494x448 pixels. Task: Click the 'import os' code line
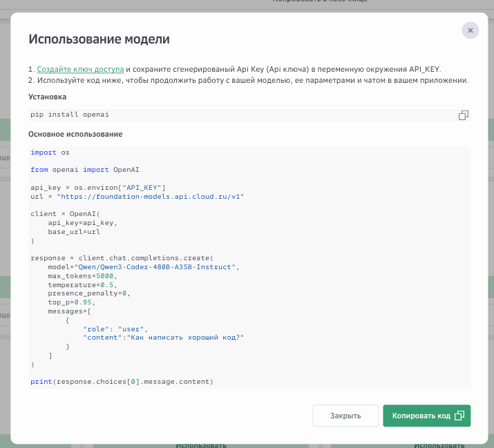(50, 153)
